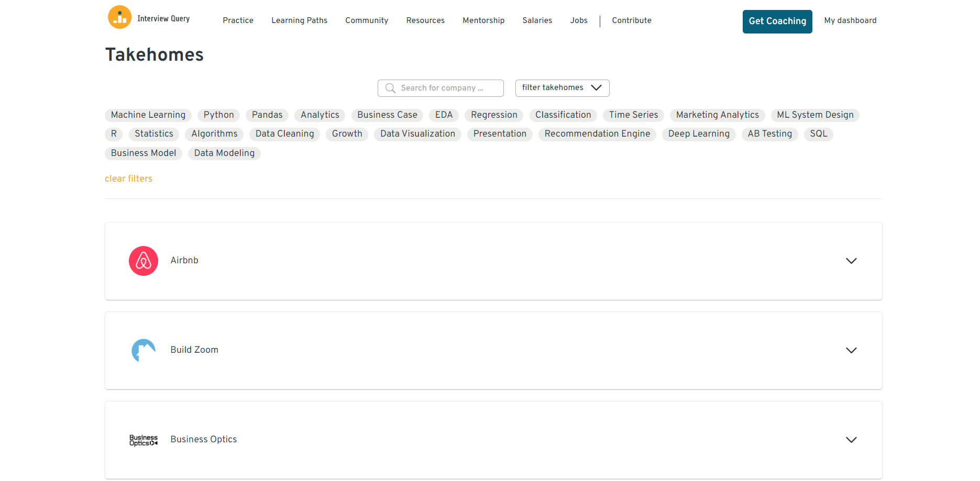Open the filter takehomes dropdown

click(562, 88)
